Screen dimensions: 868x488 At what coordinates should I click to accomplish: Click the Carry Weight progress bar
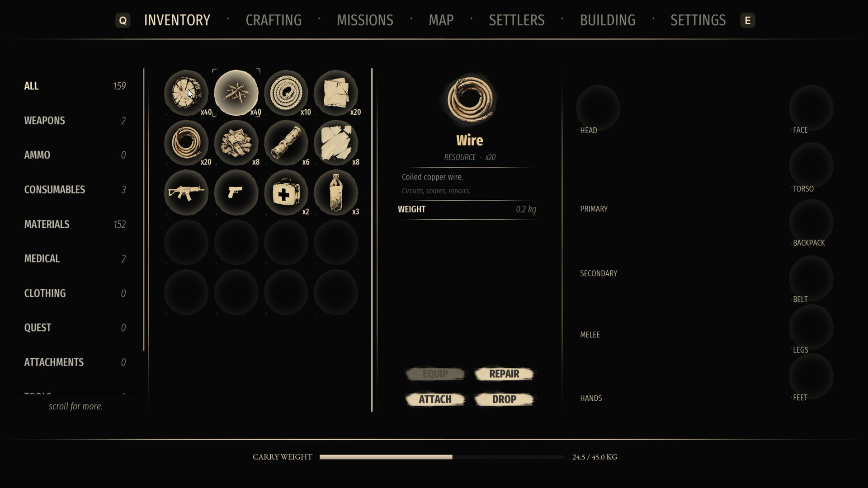442,457
